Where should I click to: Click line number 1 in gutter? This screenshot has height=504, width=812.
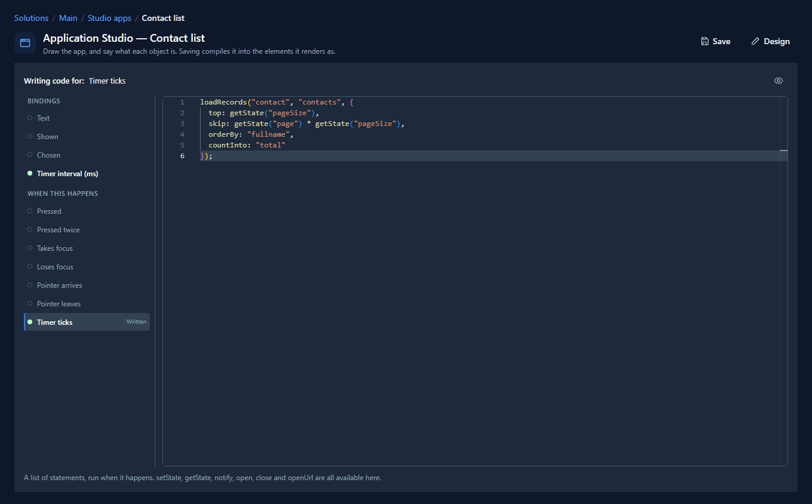182,102
